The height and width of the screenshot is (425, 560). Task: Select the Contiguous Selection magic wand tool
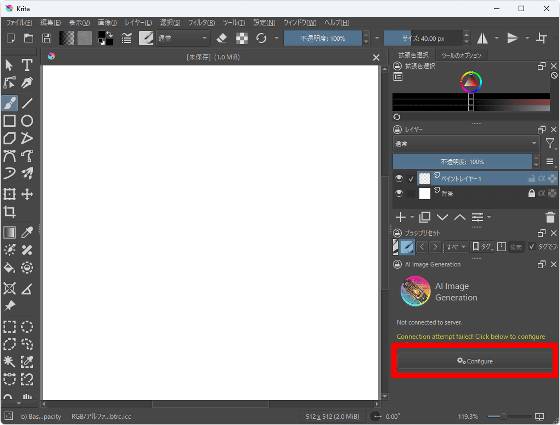[9, 361]
